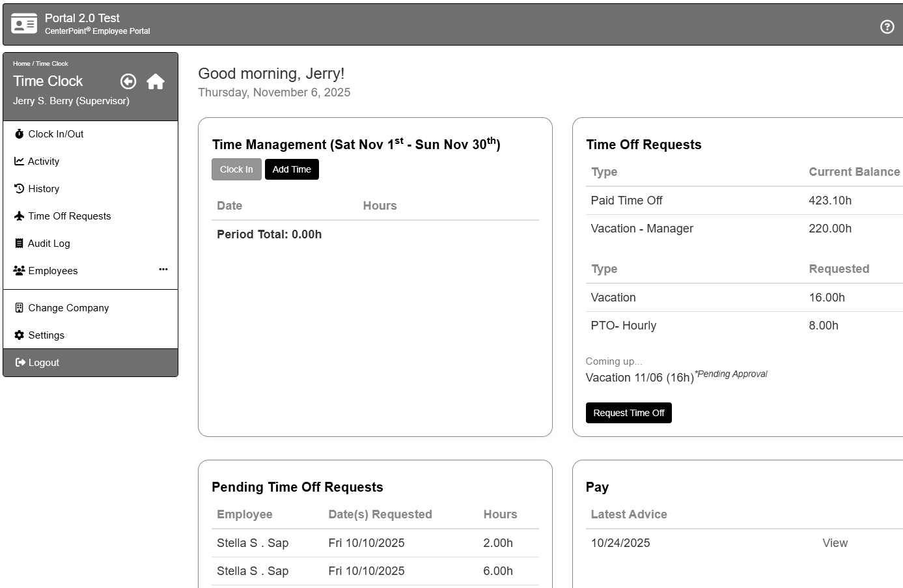Click the Request Time Off button
The width and height of the screenshot is (903, 588).
(628, 413)
